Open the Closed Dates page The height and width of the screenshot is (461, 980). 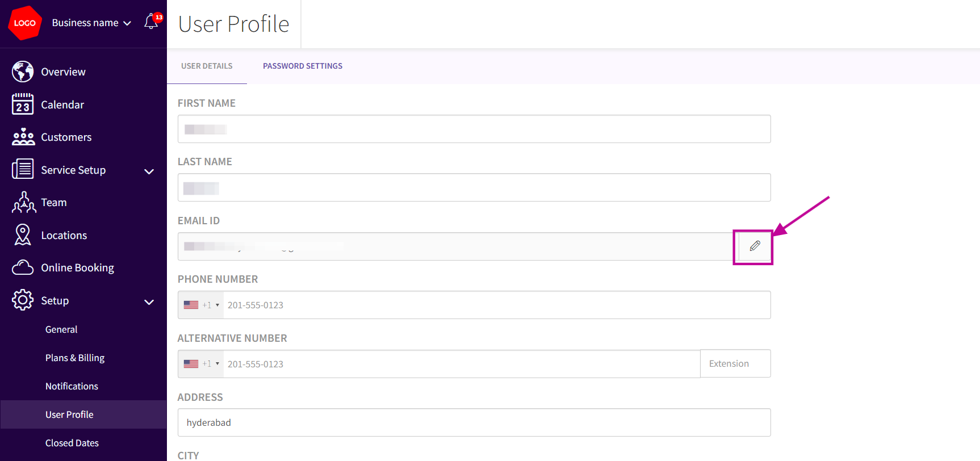click(72, 443)
